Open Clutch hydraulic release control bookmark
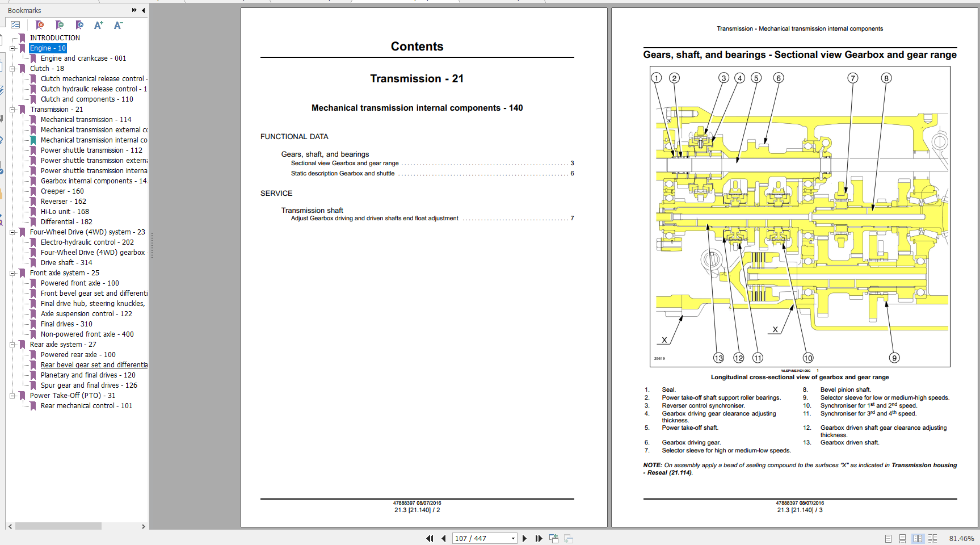 94,89
